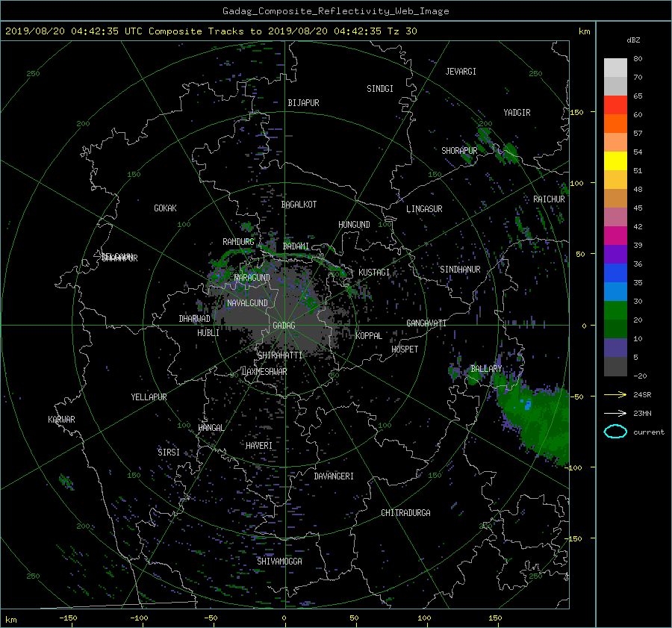Select the red 65 dBZ color swatch

(x=615, y=105)
